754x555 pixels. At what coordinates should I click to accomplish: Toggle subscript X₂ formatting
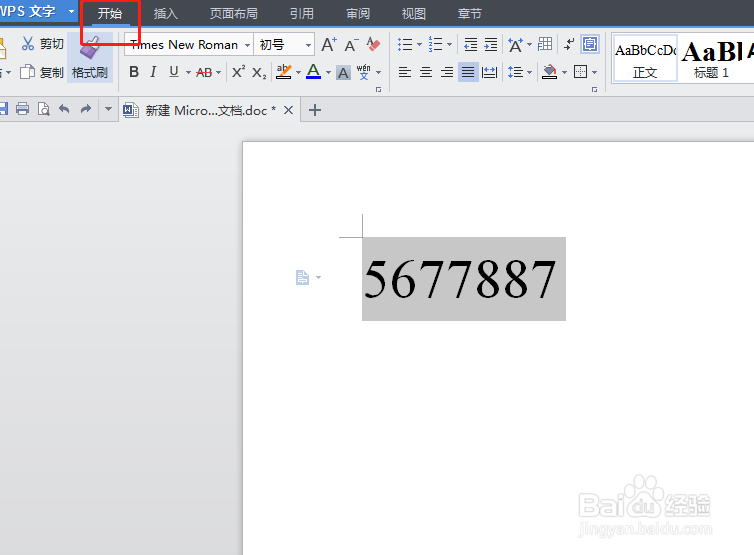click(x=259, y=73)
